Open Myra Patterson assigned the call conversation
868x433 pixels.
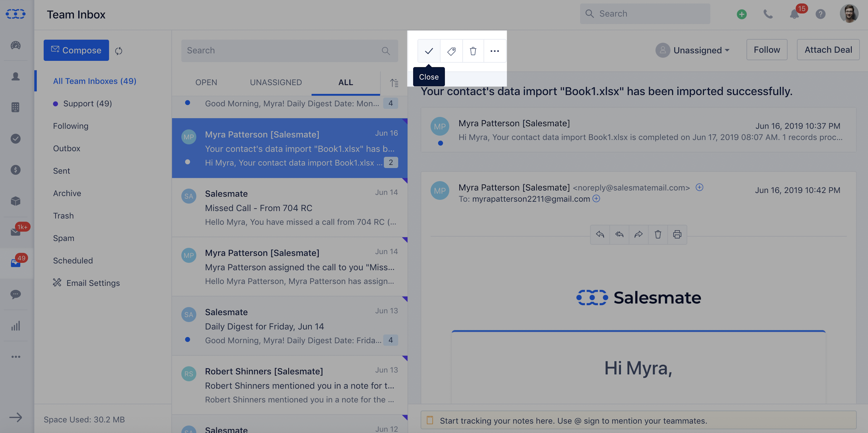(x=290, y=267)
